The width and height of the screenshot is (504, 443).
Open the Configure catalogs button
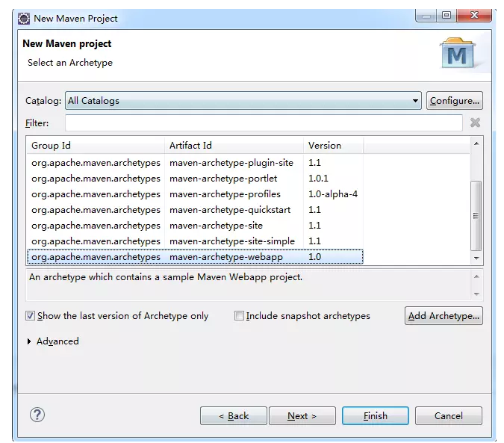pyautogui.click(x=454, y=101)
